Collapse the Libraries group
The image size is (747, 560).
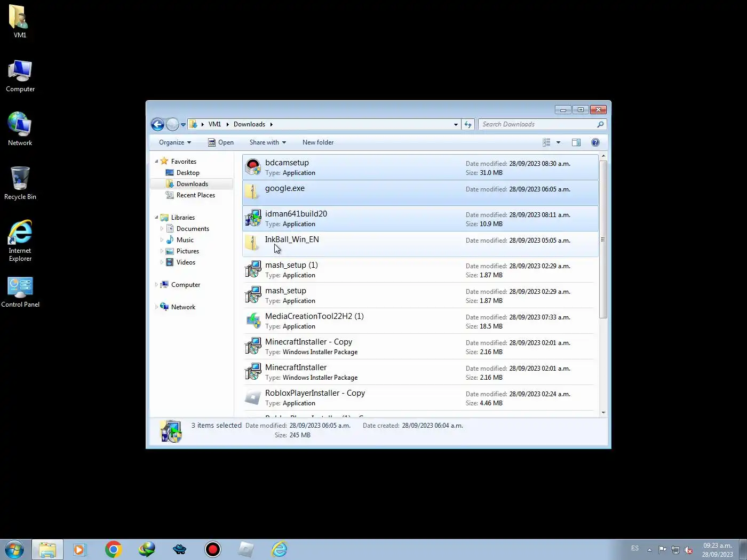[x=156, y=218]
